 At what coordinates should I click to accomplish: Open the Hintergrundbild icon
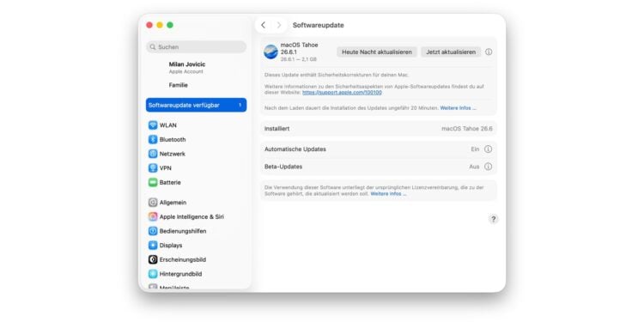click(x=153, y=274)
